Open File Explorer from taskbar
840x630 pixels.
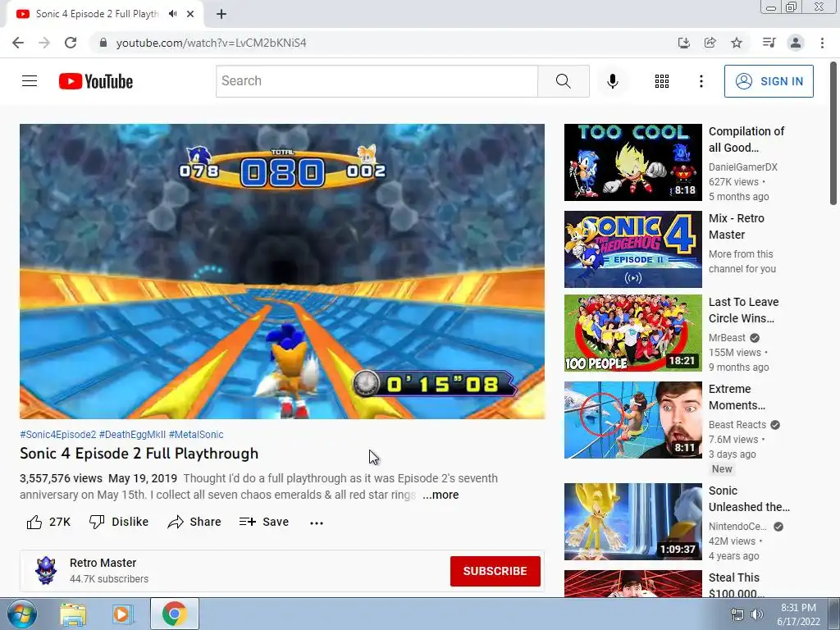pyautogui.click(x=73, y=614)
